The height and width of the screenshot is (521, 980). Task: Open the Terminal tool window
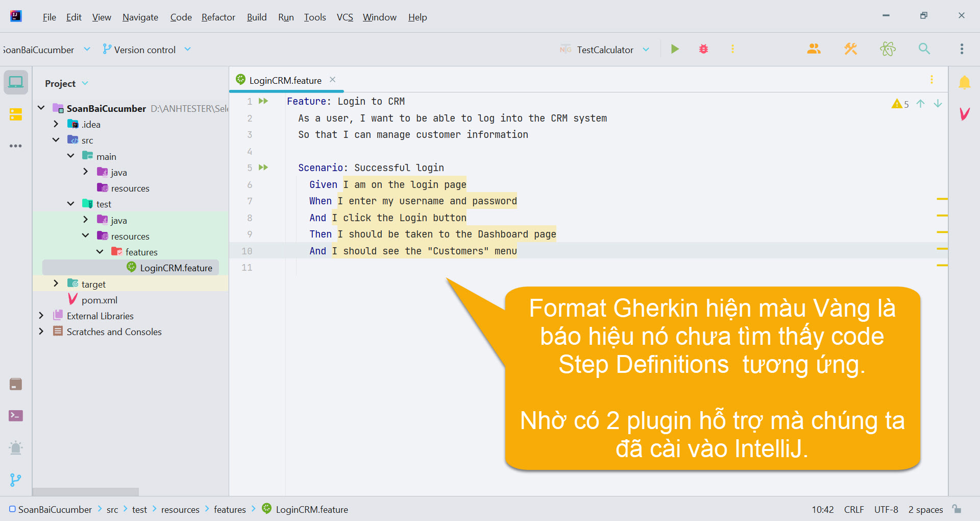(16, 416)
